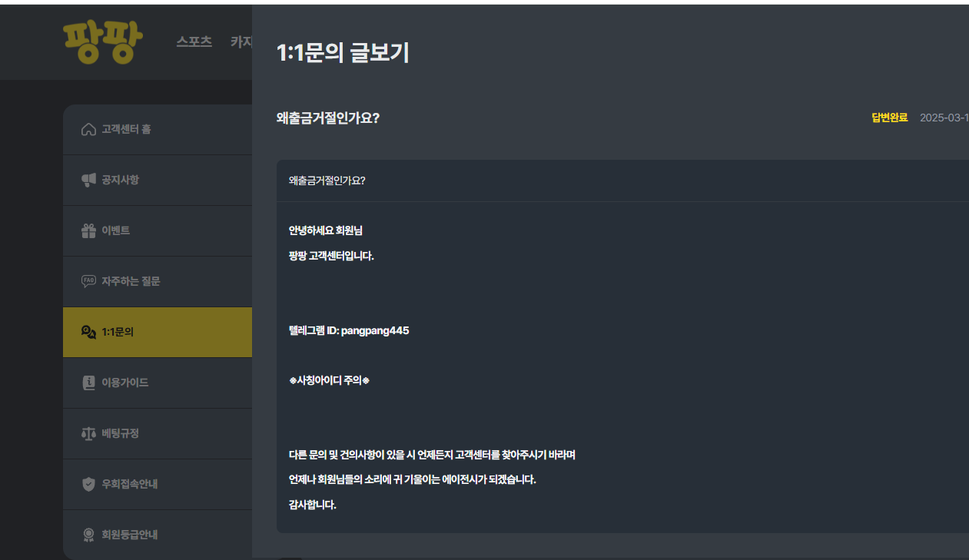Click the chat icon in highlighted 1:1문의 row
The image size is (969, 560).
click(x=88, y=332)
